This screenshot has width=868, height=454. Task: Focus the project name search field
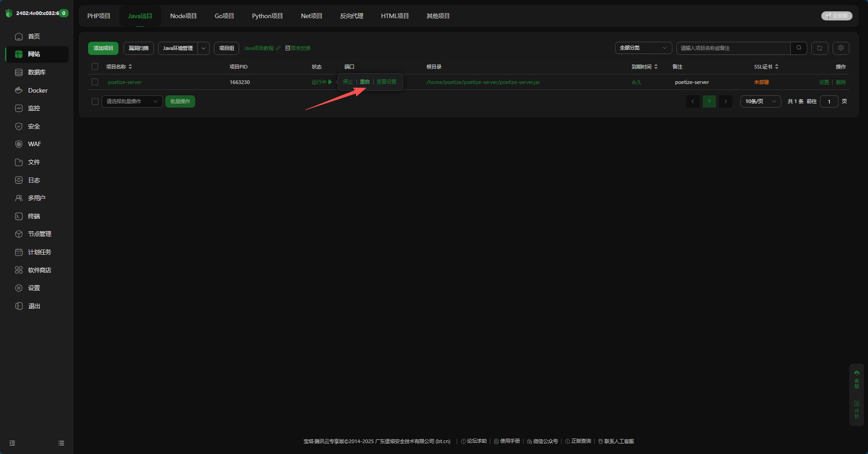pyautogui.click(x=734, y=48)
